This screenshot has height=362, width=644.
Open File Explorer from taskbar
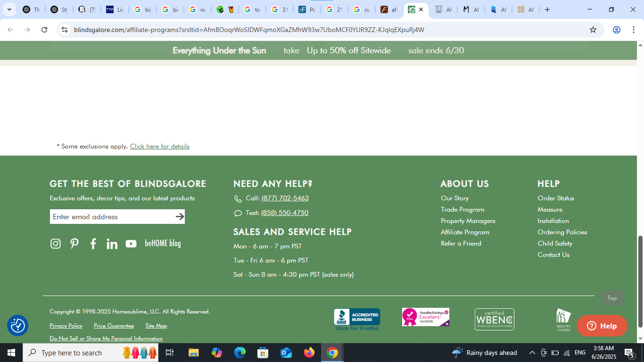(x=193, y=353)
